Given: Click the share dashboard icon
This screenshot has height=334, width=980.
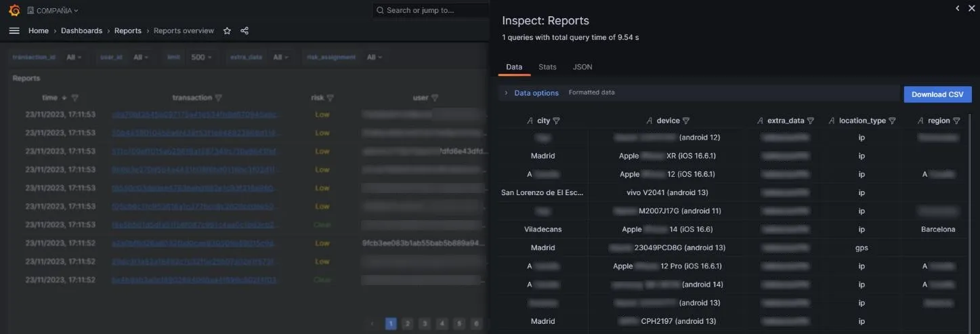Looking at the screenshot, I should 244,30.
